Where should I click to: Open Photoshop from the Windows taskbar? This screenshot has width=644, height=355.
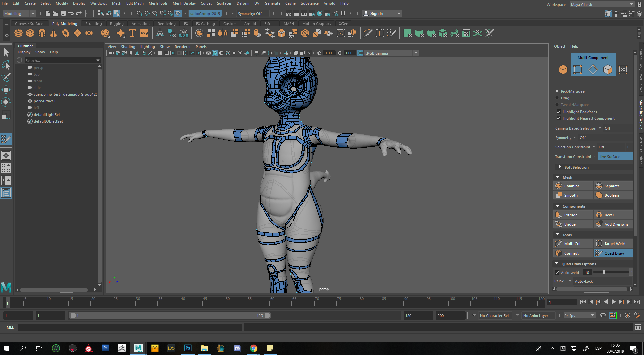click(x=188, y=348)
